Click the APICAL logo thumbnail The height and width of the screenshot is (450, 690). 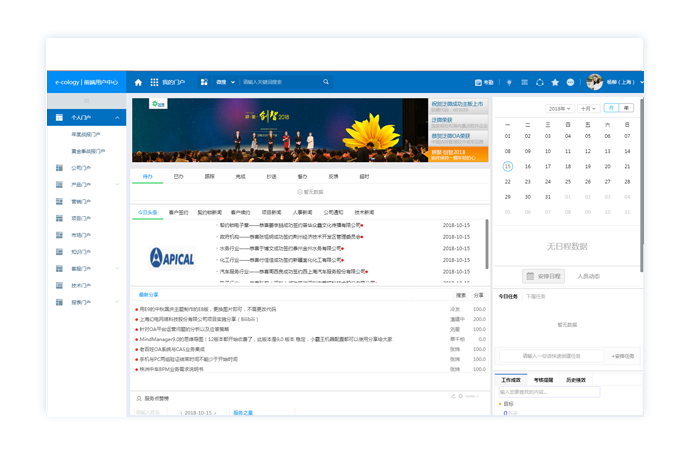[x=172, y=257]
